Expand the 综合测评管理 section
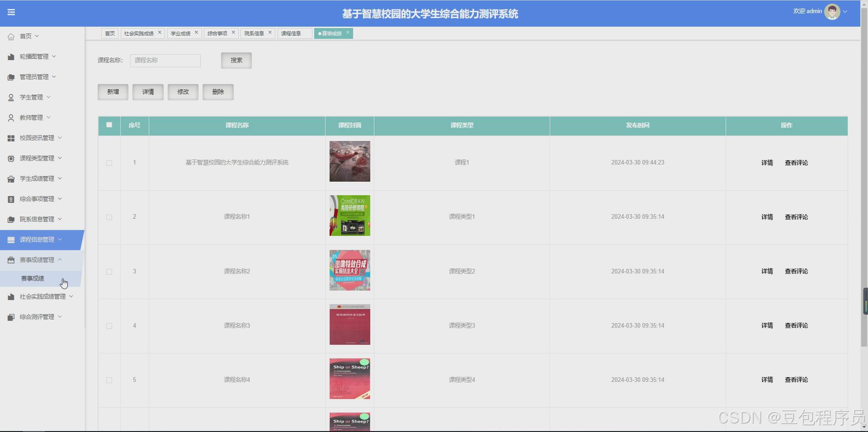 pos(36,316)
